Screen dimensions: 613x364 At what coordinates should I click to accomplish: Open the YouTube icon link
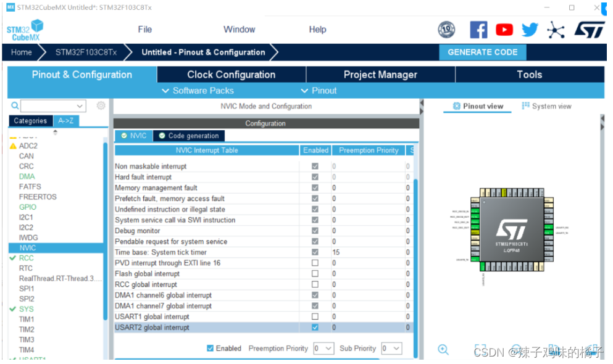504,30
